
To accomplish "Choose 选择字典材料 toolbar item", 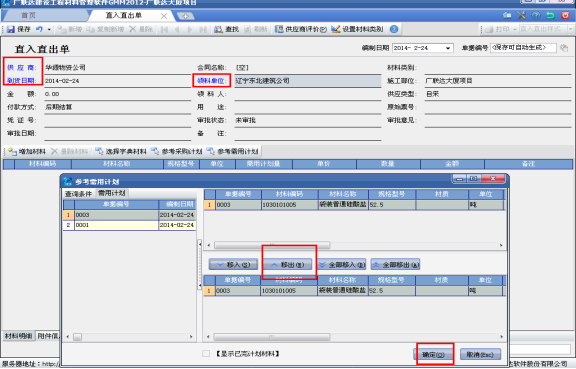I will (121, 151).
